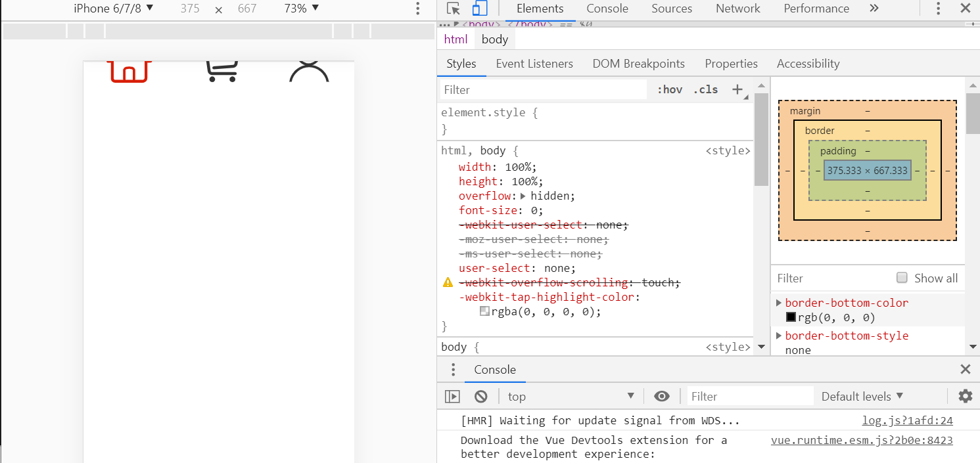Click the device width 375 field

pyautogui.click(x=190, y=9)
